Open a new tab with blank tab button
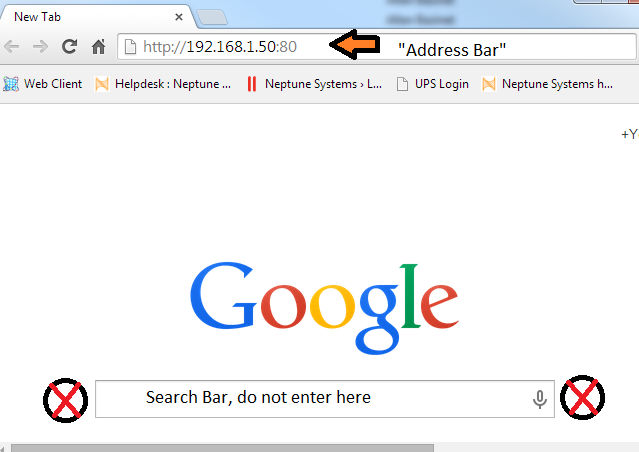This screenshot has height=452, width=639. 212,18
